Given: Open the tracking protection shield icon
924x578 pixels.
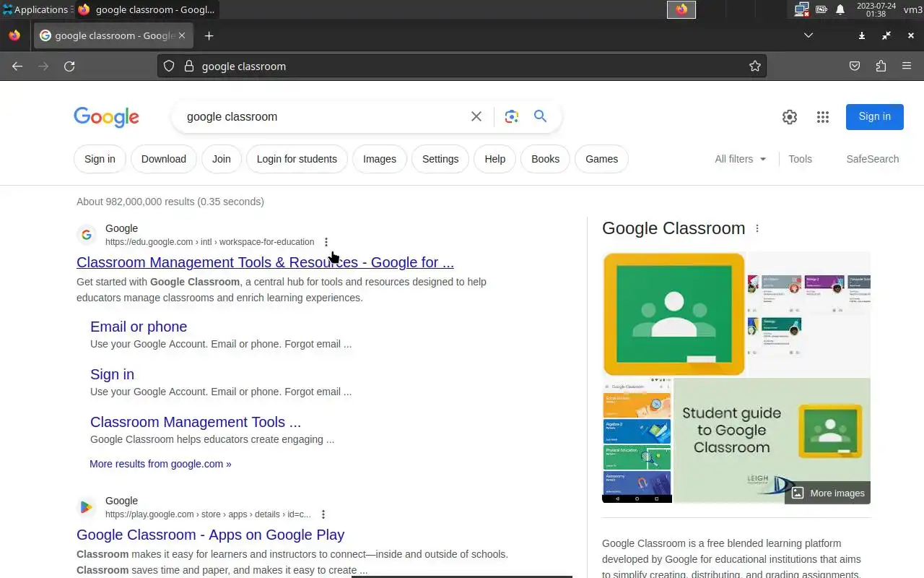Looking at the screenshot, I should click(x=169, y=66).
